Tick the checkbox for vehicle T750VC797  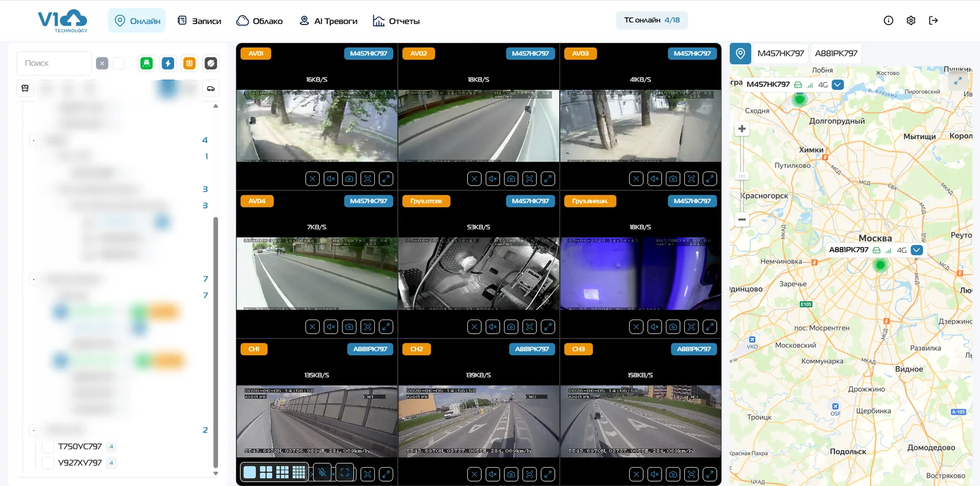coord(47,447)
